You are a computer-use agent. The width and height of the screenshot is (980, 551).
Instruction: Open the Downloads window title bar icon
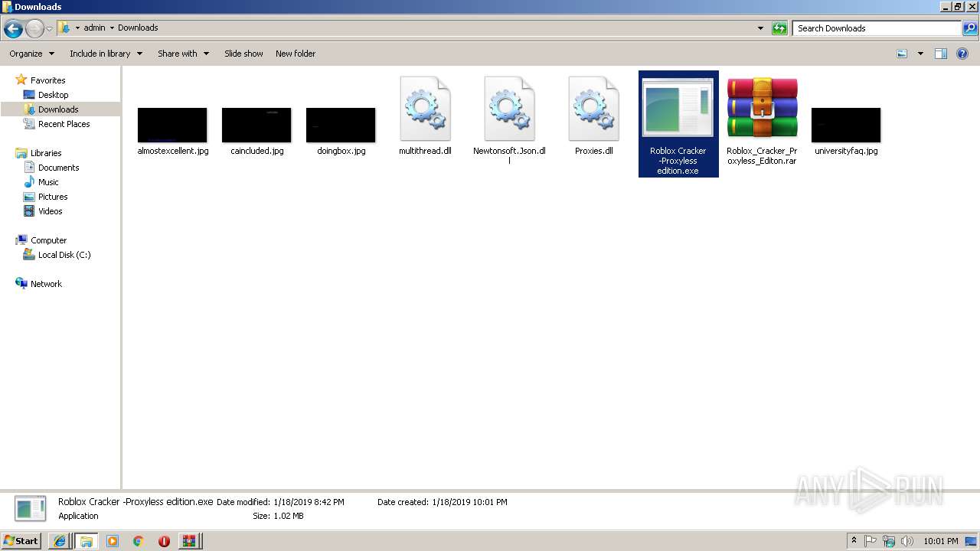point(7,7)
